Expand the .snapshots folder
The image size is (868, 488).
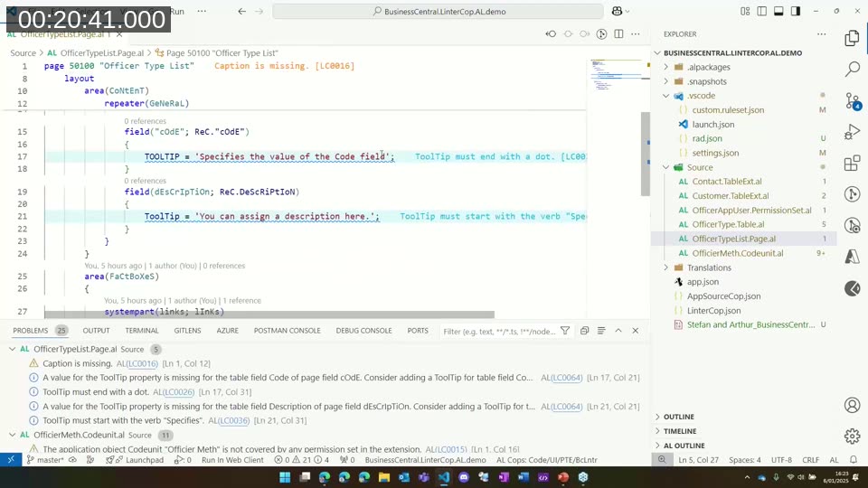coord(666,81)
